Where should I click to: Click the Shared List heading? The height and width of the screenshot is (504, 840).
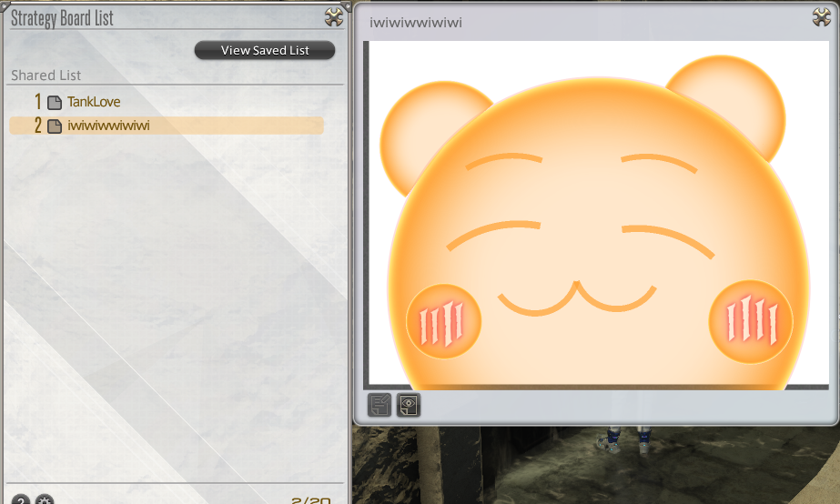46,76
